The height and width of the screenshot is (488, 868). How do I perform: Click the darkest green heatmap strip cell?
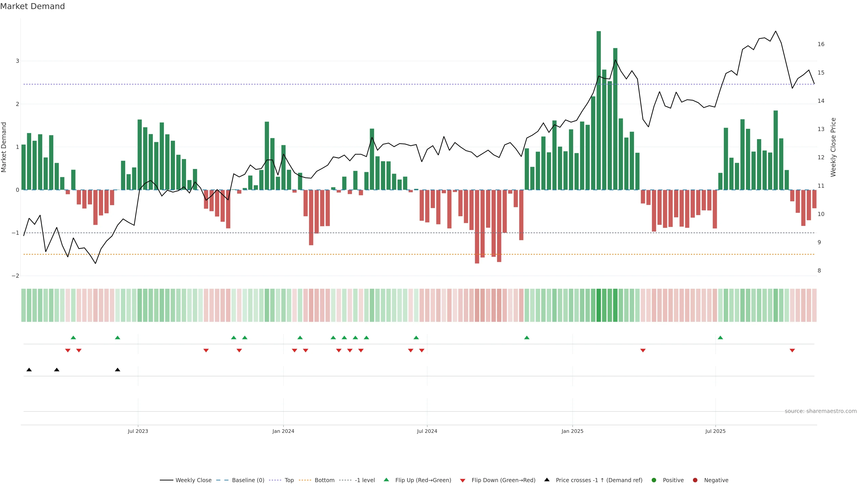coord(599,305)
